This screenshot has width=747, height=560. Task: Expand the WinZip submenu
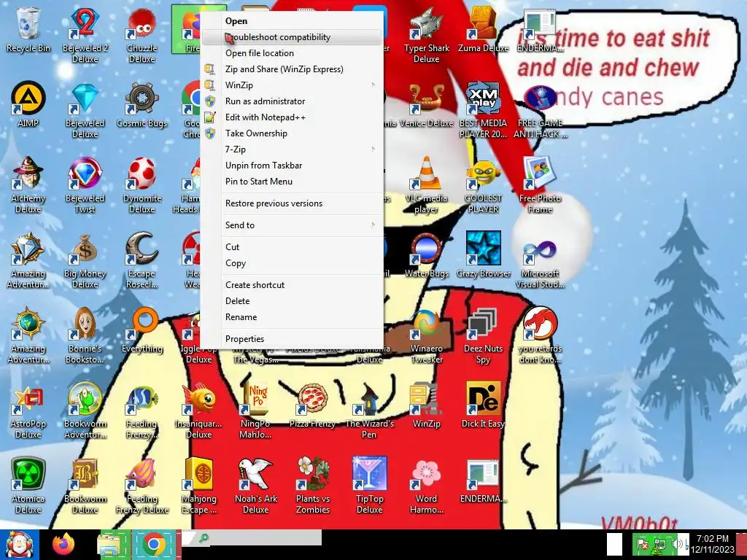point(292,85)
